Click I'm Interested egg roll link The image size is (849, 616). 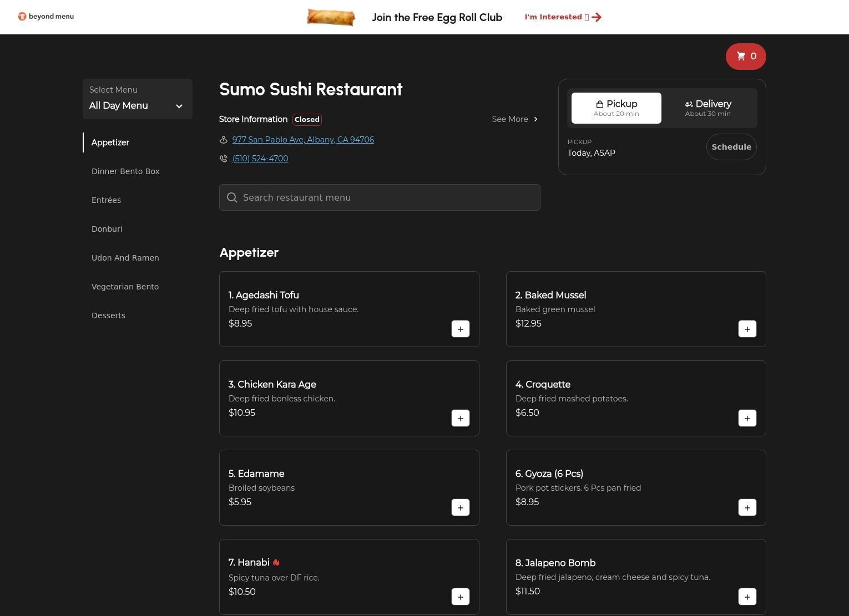(562, 17)
